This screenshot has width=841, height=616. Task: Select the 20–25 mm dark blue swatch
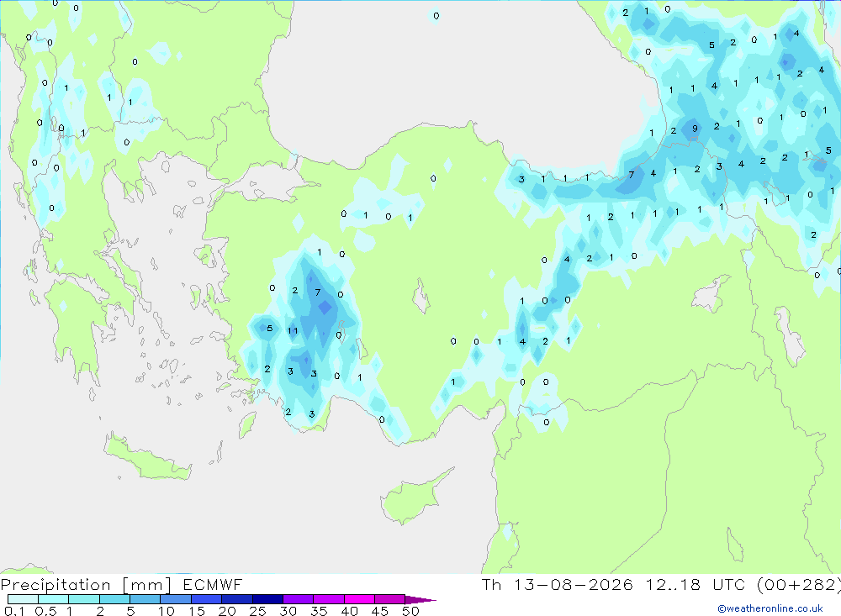[237, 599]
